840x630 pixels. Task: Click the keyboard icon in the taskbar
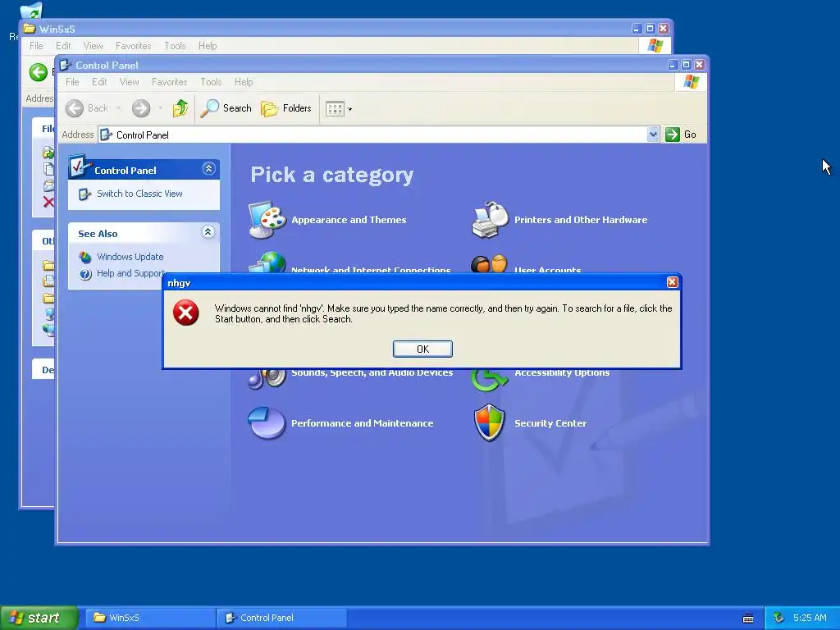tap(748, 619)
